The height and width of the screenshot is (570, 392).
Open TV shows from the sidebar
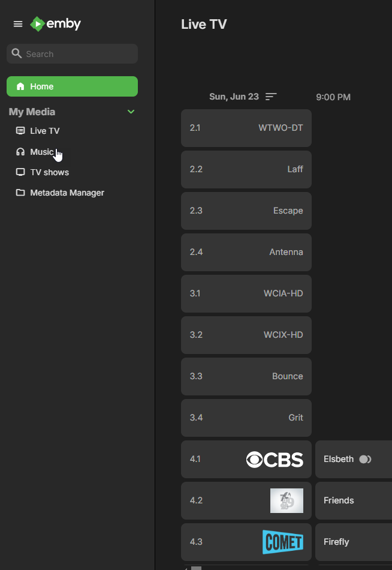pyautogui.click(x=49, y=172)
